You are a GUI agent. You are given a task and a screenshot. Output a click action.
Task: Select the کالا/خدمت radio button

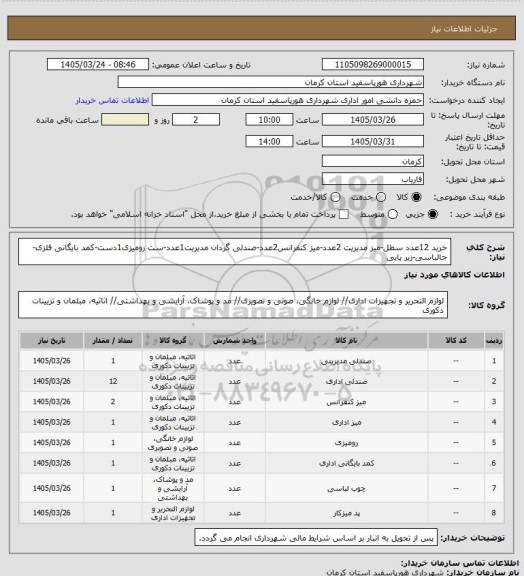point(335,197)
